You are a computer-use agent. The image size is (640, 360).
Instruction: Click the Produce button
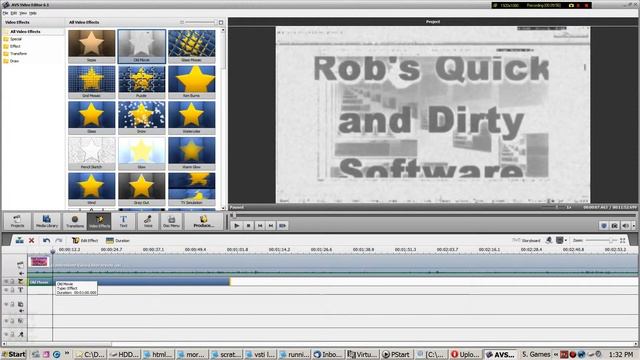pyautogui.click(x=204, y=221)
